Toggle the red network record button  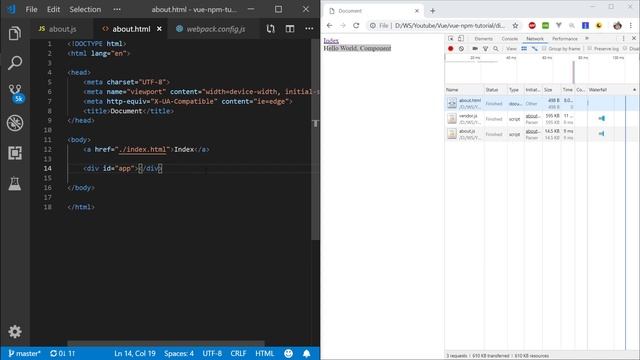point(451,49)
